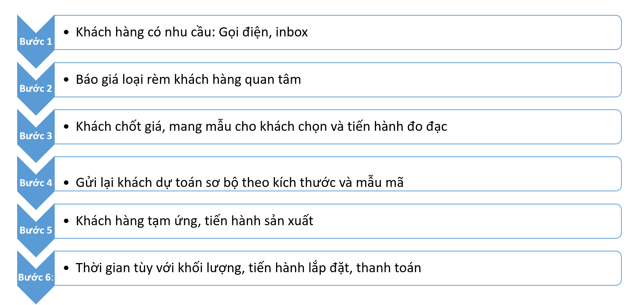This screenshot has width=644, height=305.
Task: Click the Bước 1 chevron arrow
Action: pos(36,42)
